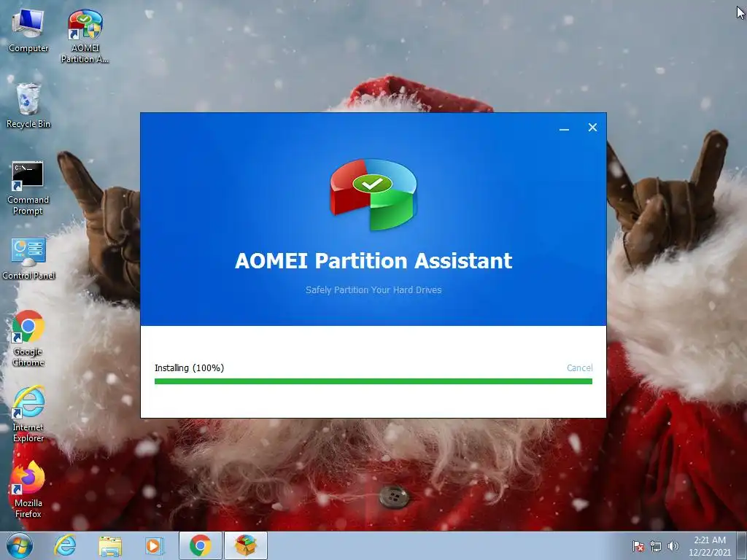Click the AOMEI pie-chart logo in the installer
747x560 pixels.
[373, 194]
